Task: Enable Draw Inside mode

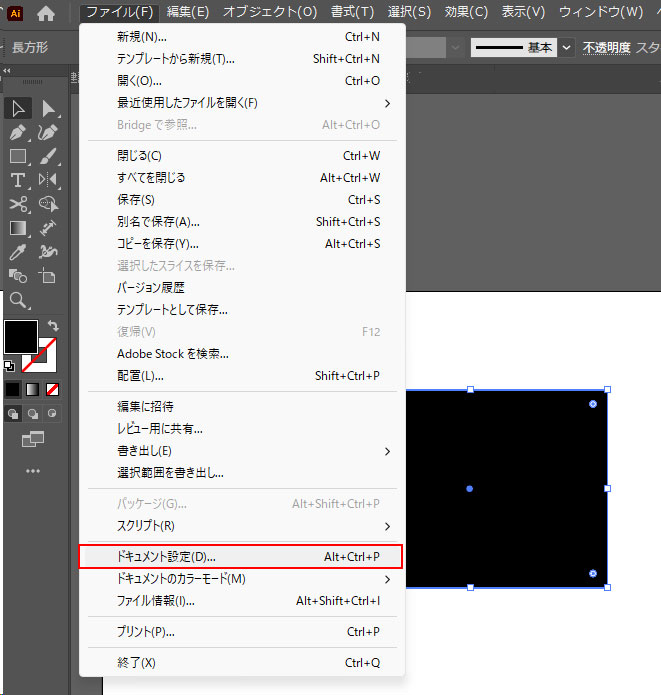Action: click(52, 414)
